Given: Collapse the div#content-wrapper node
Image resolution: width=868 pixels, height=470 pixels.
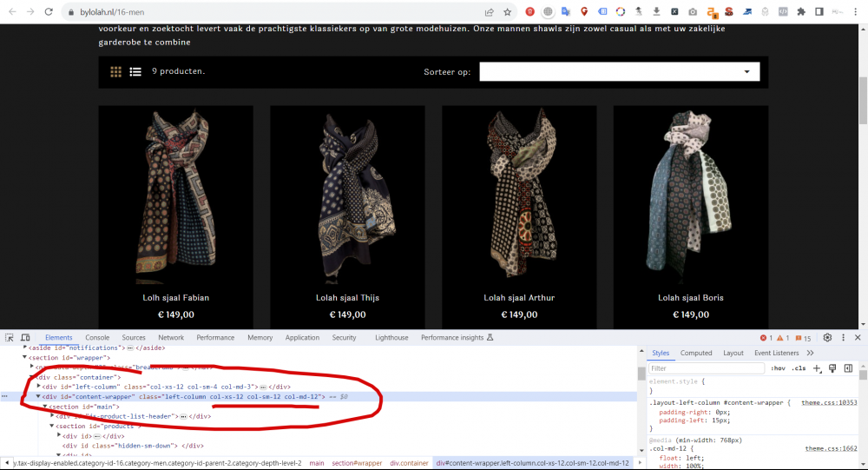Looking at the screenshot, I should (39, 396).
